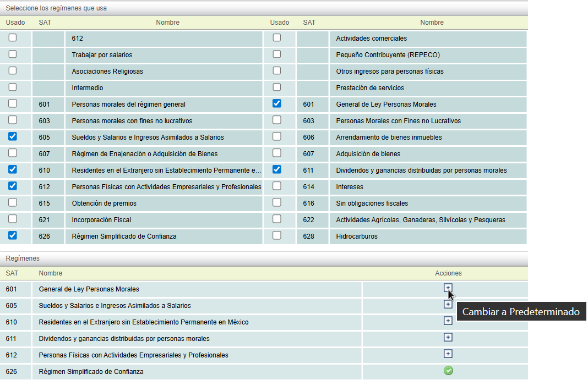Click the Acciones column header
This screenshot has height=380, width=588.
[448, 273]
